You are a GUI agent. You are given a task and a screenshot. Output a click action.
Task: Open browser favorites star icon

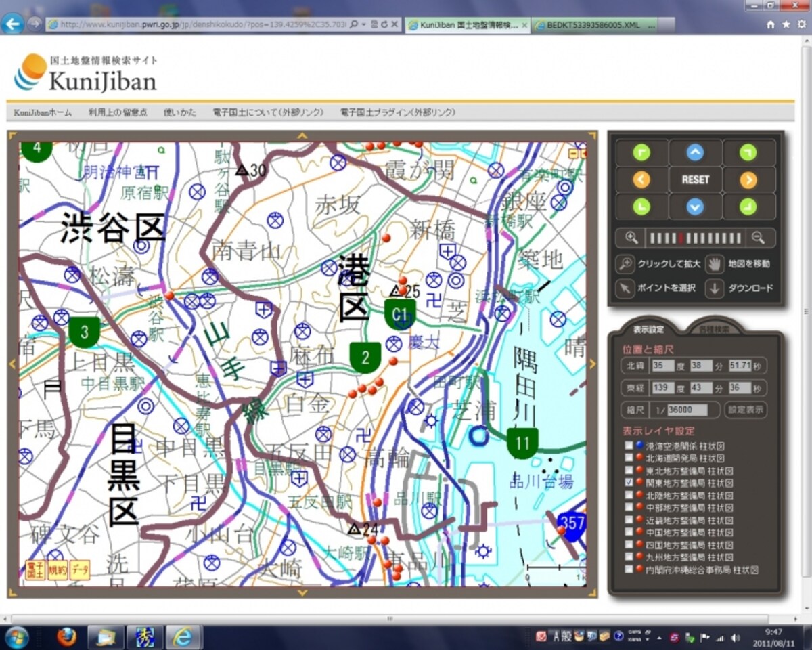tap(785, 24)
